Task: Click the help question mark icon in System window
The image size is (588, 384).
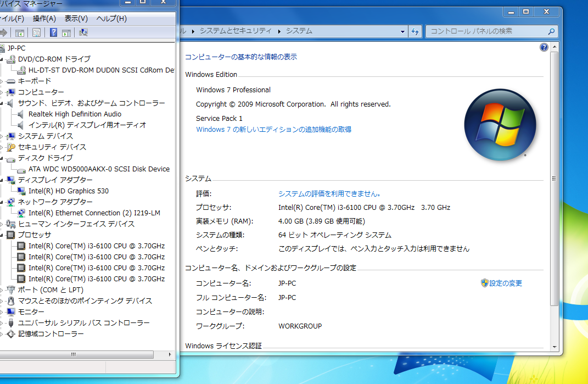Action: point(544,47)
